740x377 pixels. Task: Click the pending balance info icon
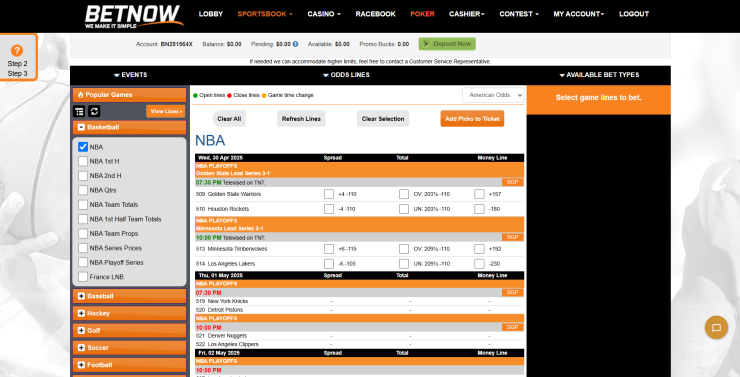295,44
